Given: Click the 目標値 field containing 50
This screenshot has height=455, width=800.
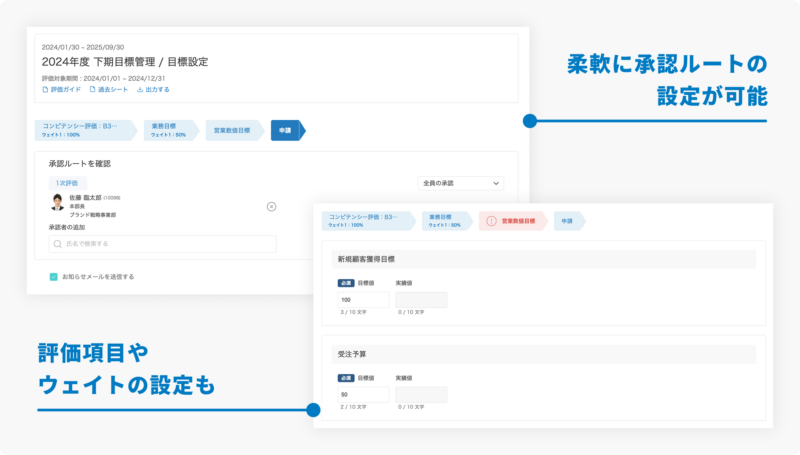Looking at the screenshot, I should point(363,394).
